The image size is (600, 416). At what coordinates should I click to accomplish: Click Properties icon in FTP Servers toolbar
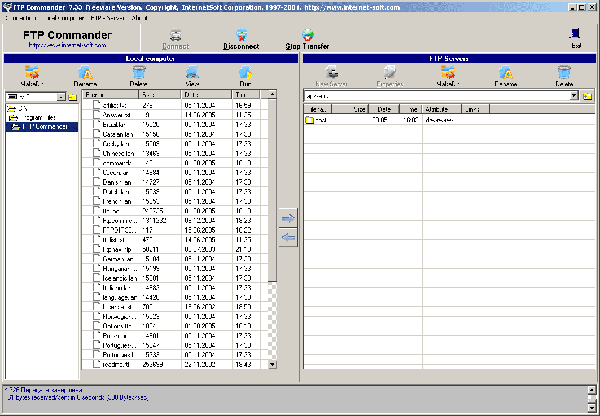[390, 72]
